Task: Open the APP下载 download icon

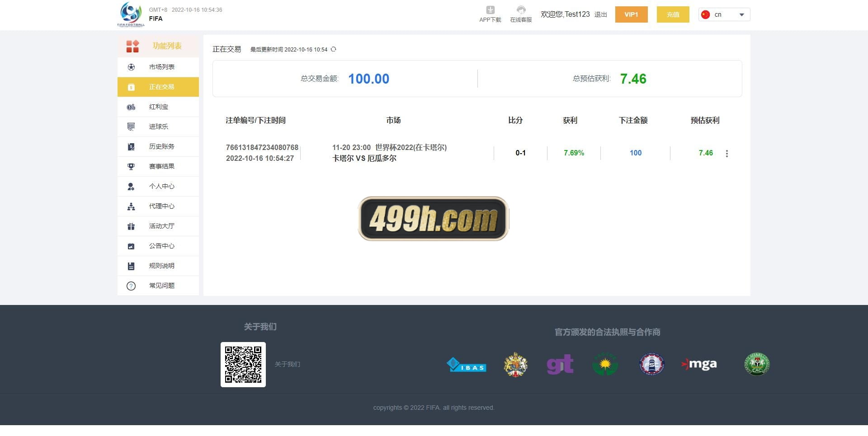Action: pos(491,10)
